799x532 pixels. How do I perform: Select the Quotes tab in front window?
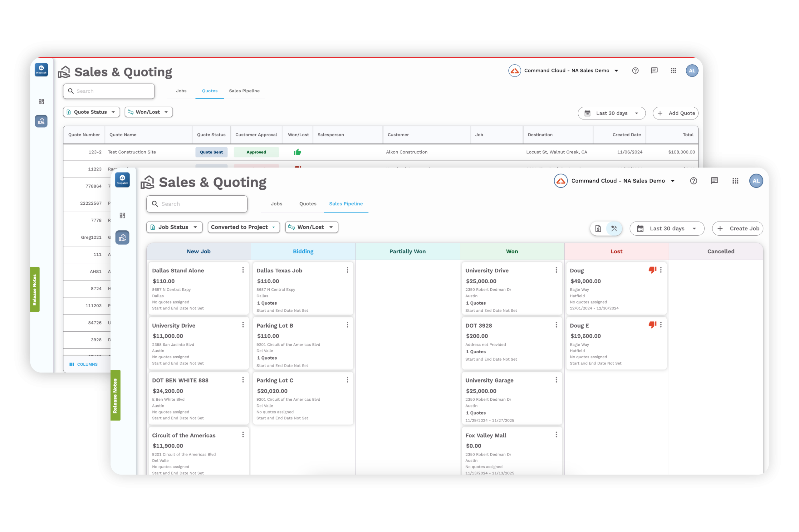coord(308,203)
